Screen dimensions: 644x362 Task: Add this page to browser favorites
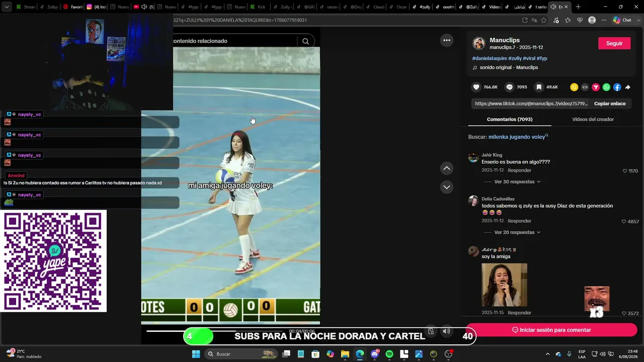point(544,20)
